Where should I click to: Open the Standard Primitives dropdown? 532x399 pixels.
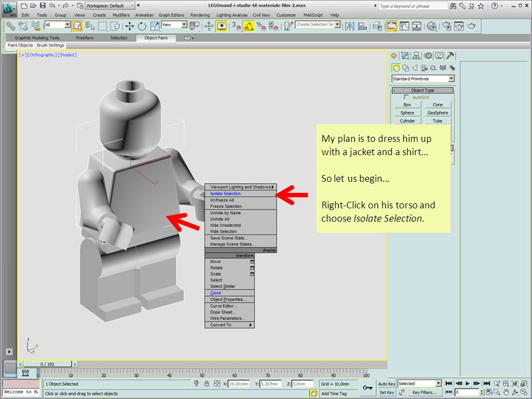pyautogui.click(x=423, y=79)
